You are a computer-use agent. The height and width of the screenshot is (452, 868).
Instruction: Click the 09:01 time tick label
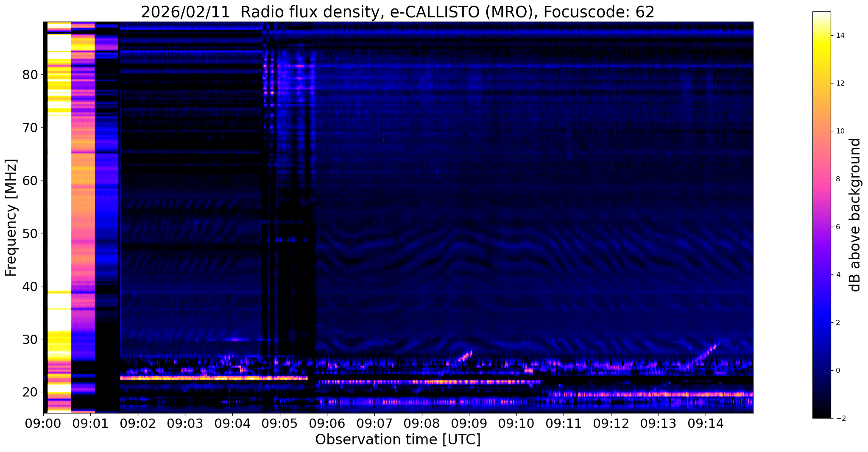[90, 423]
